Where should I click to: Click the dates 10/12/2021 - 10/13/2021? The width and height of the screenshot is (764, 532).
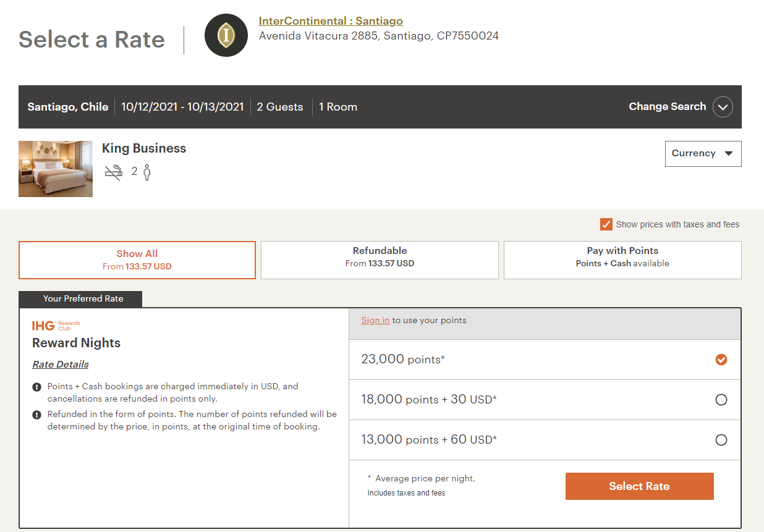pos(182,107)
